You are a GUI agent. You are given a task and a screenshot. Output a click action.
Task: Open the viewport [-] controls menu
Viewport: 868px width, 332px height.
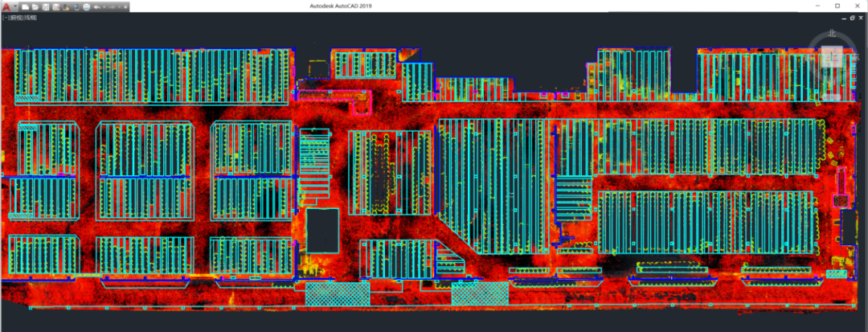click(x=5, y=18)
